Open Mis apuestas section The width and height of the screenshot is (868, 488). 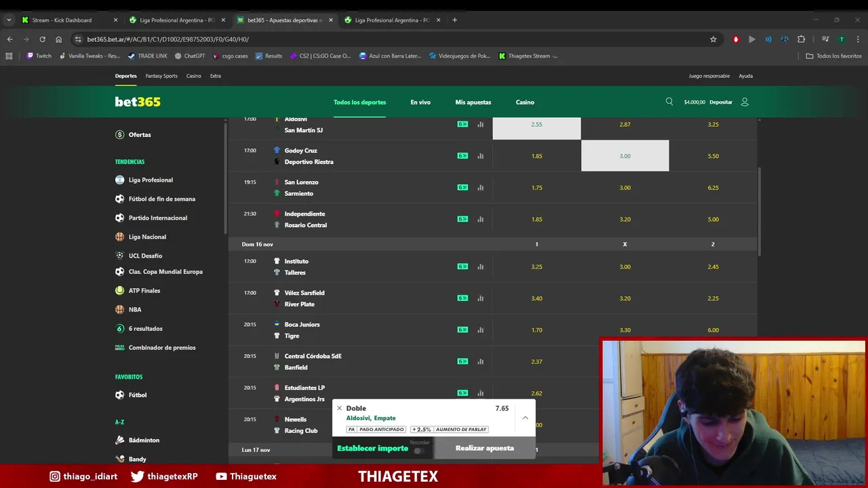point(473,102)
